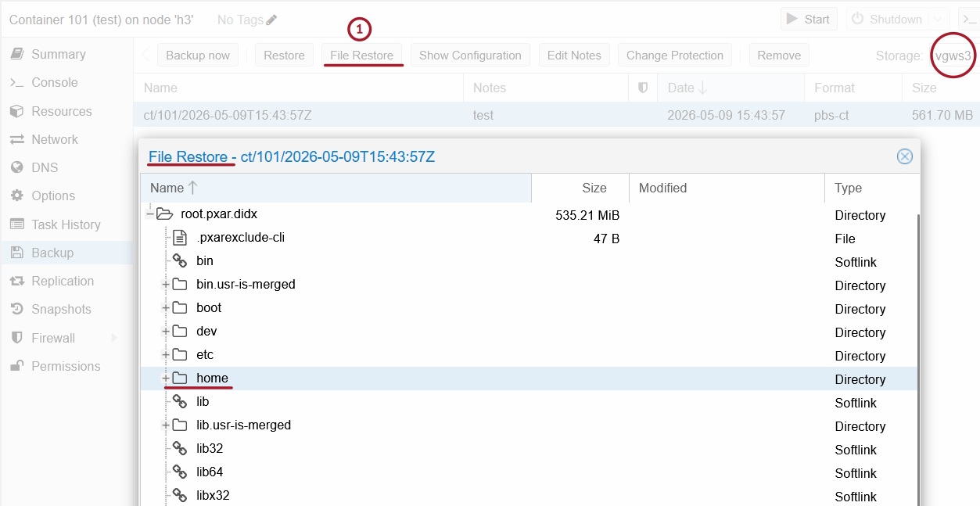Click the Backup now button
This screenshot has width=980, height=506.
(198, 56)
